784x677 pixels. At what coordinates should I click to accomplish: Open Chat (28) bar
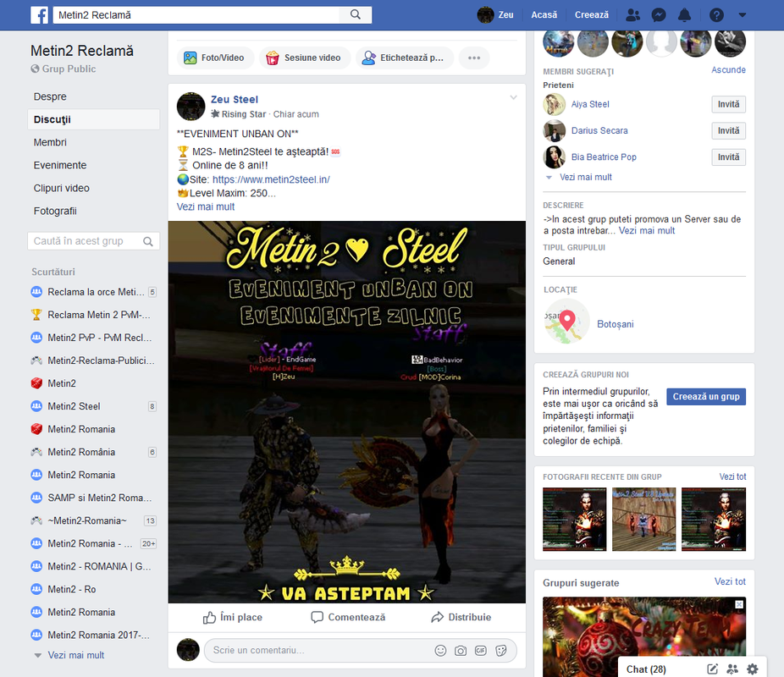(646, 669)
